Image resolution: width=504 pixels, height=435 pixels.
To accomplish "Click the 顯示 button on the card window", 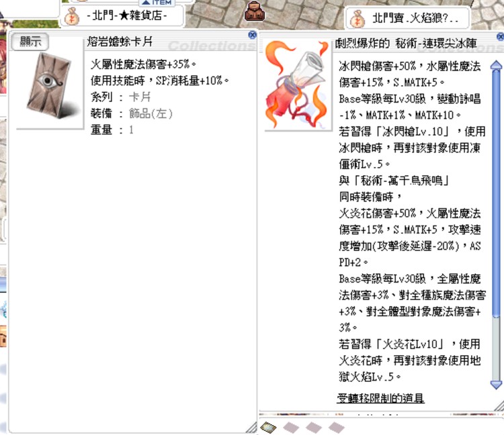I will 30,42.
